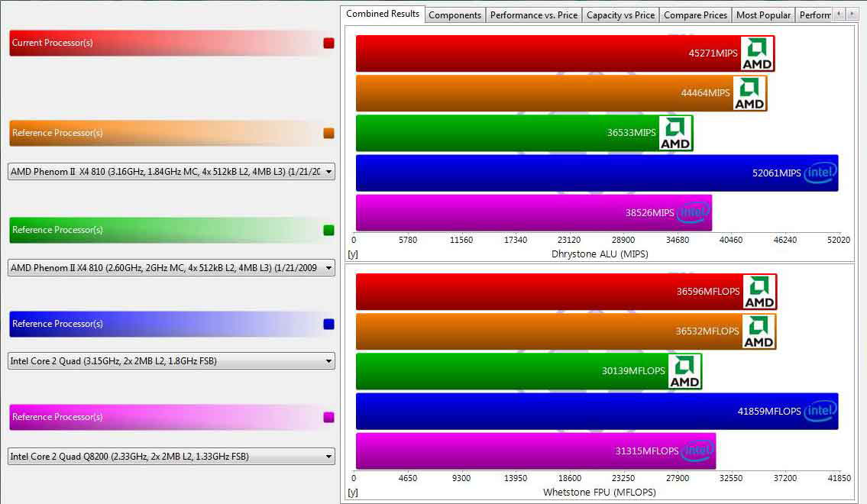867x504 pixels.
Task: Click the AMD logo on the 44464MIPS bar
Action: pos(749,93)
